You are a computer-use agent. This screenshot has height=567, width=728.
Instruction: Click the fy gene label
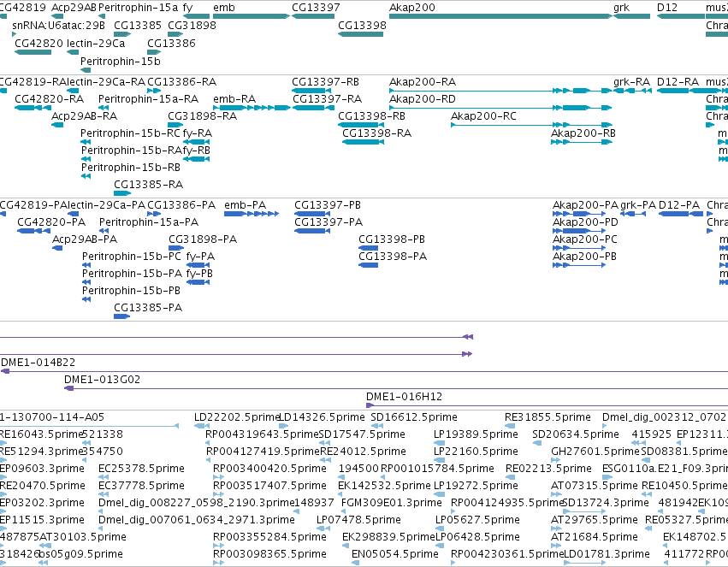click(x=187, y=8)
